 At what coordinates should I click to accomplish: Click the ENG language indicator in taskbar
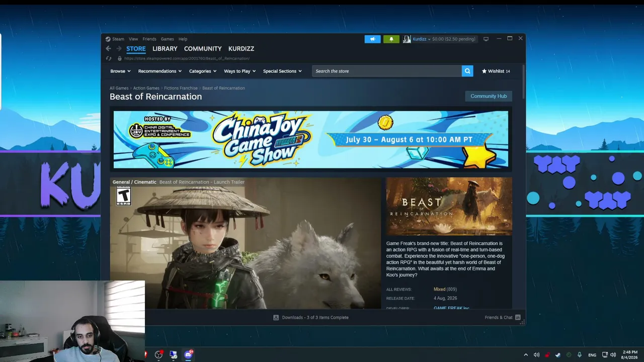click(592, 355)
